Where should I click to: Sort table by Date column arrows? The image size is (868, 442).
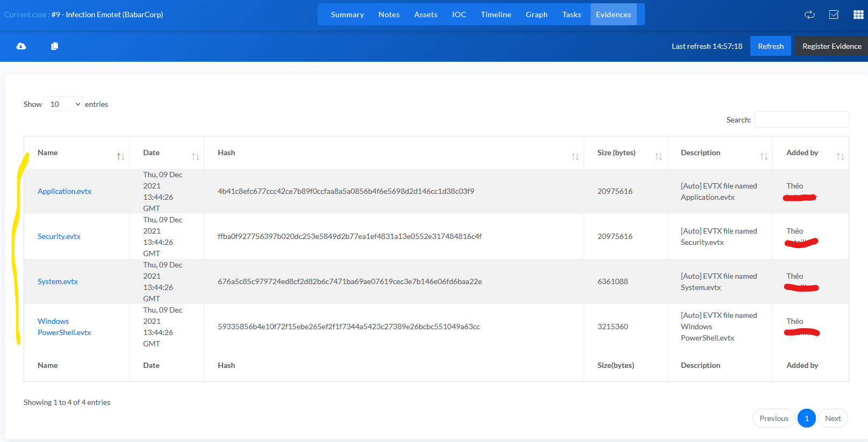195,156
